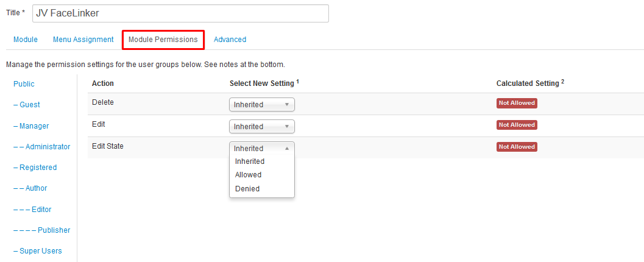Viewport: 644px width, 262px height.
Task: Open the Edit permission dropdown
Action: point(261,127)
